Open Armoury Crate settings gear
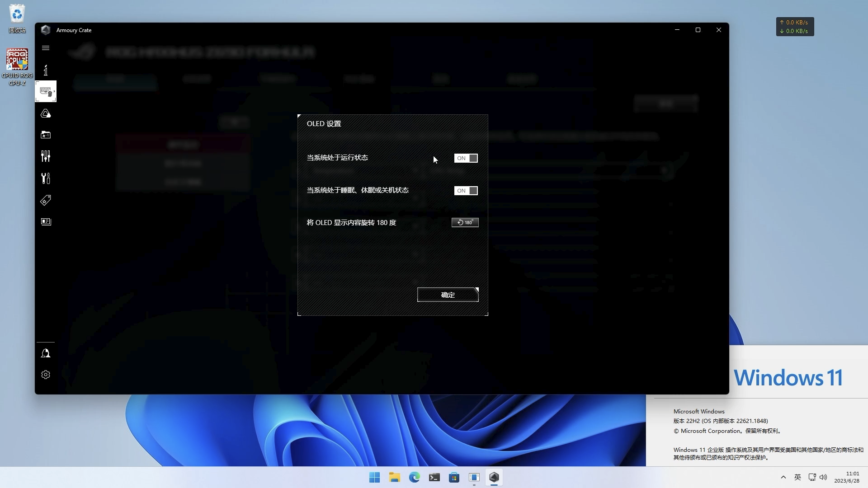Viewport: 868px width, 488px height. point(45,375)
